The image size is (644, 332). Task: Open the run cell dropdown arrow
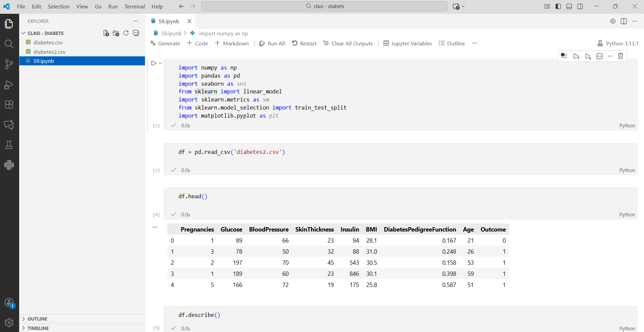[160, 63]
